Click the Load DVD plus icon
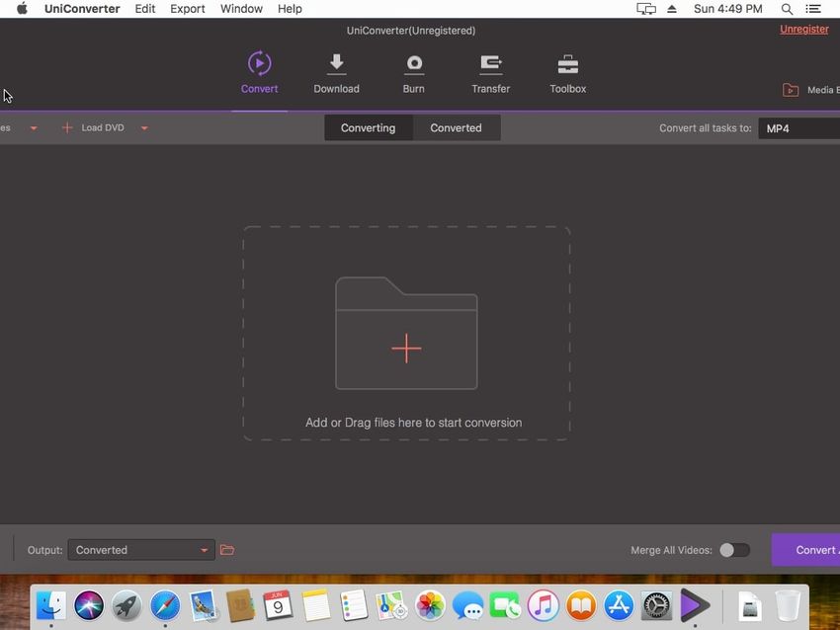Screen dimensions: 840x630 [x=67, y=128]
